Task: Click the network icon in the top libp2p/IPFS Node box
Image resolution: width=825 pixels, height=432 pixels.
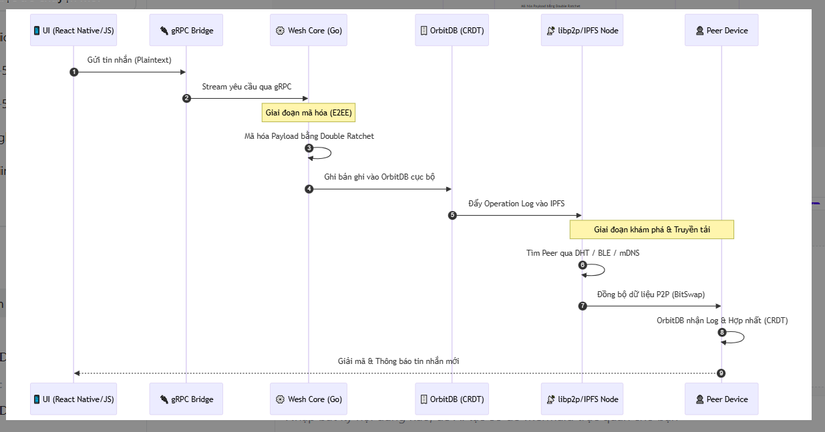Action: coord(551,31)
